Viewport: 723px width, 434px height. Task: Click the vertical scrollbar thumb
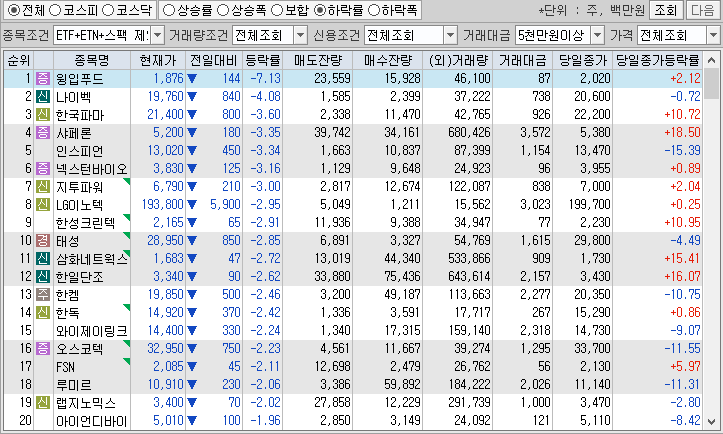tap(711, 83)
